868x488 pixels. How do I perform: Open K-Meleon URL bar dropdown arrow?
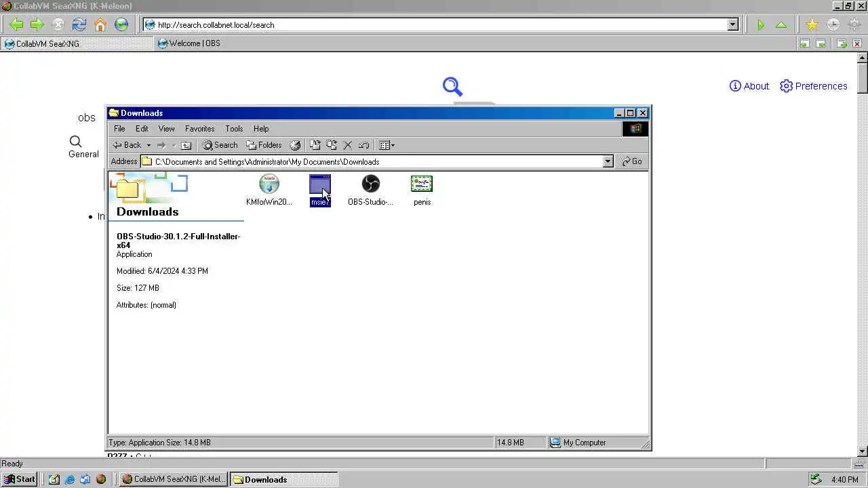(x=732, y=25)
